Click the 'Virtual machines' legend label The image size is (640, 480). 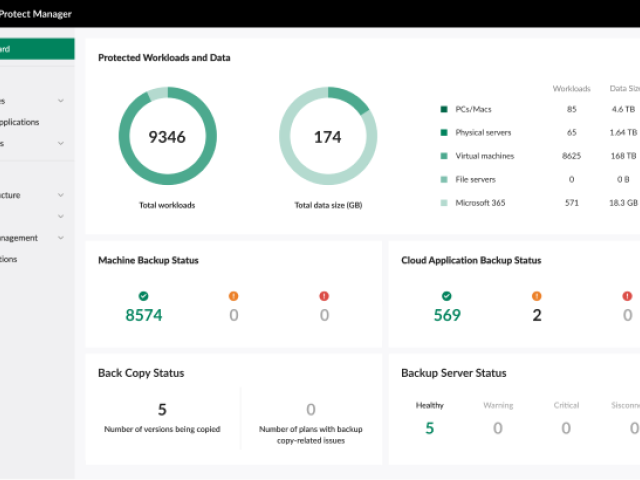coord(485,156)
